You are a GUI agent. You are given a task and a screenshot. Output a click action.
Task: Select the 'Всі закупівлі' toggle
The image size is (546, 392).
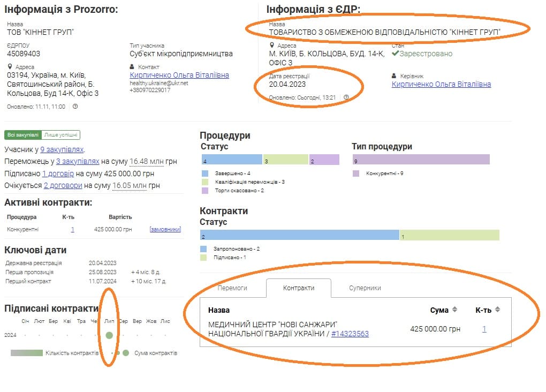coord(23,135)
